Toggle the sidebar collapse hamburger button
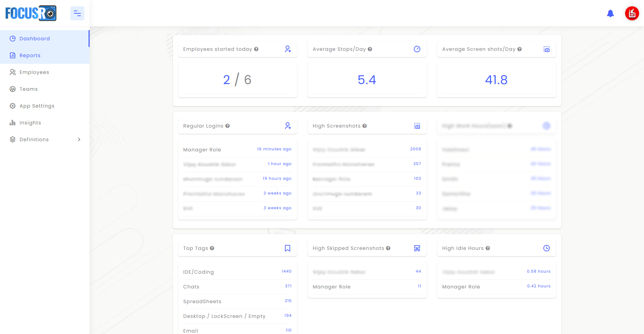 [x=77, y=13]
